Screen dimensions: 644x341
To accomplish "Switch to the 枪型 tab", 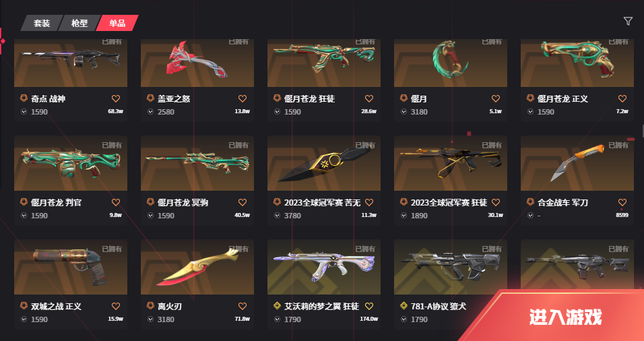I will click(x=79, y=23).
